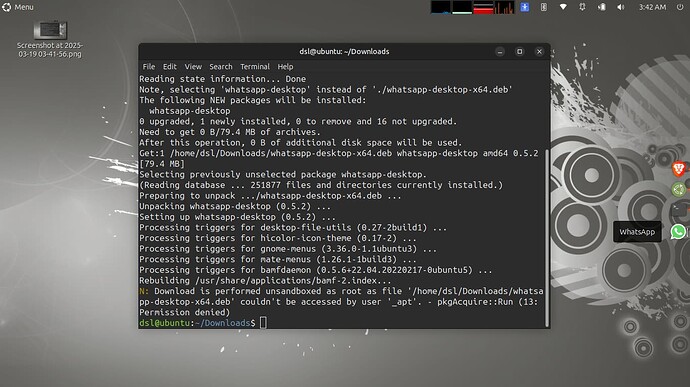Image resolution: width=690 pixels, height=387 pixels.
Task: Click the orange-bar system monitor graph
Action: coord(504,7)
